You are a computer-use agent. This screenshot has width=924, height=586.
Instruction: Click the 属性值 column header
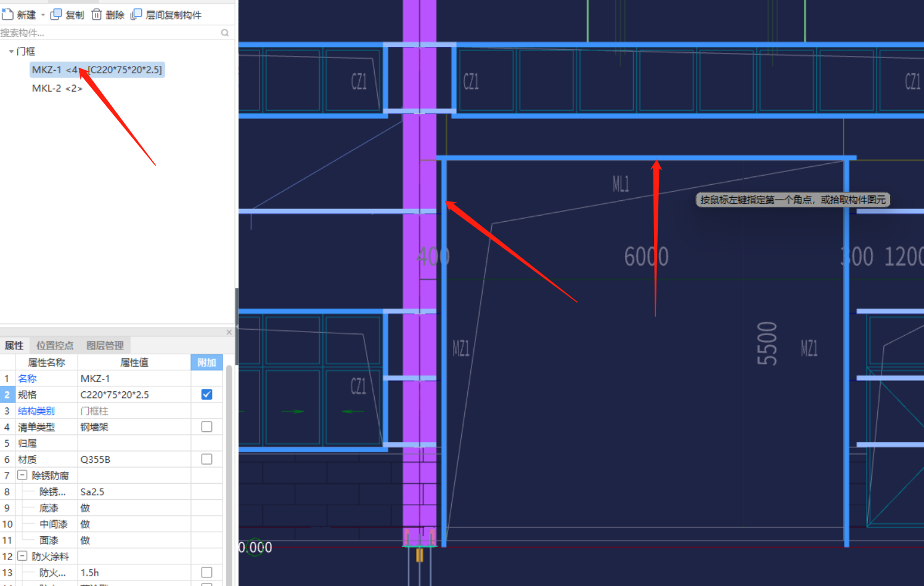pos(134,362)
